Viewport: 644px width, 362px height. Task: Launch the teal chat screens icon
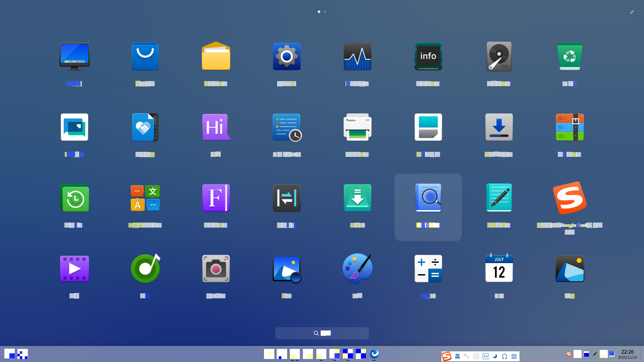[74, 127]
